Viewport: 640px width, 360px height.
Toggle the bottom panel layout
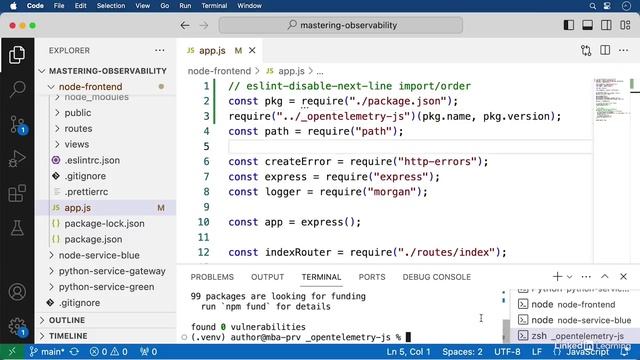tap(587, 25)
